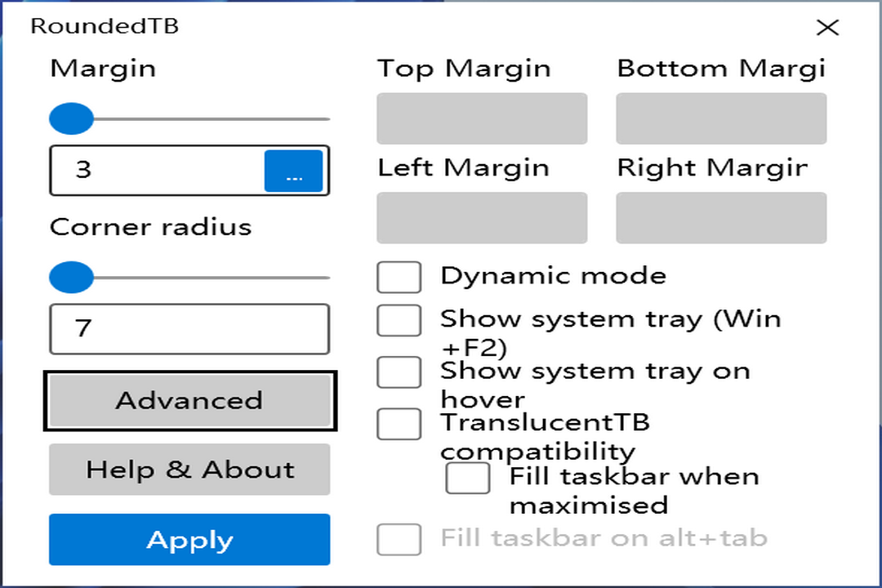882x588 pixels.
Task: Open advanced margin options via ellipsis icon
Action: click(x=294, y=170)
